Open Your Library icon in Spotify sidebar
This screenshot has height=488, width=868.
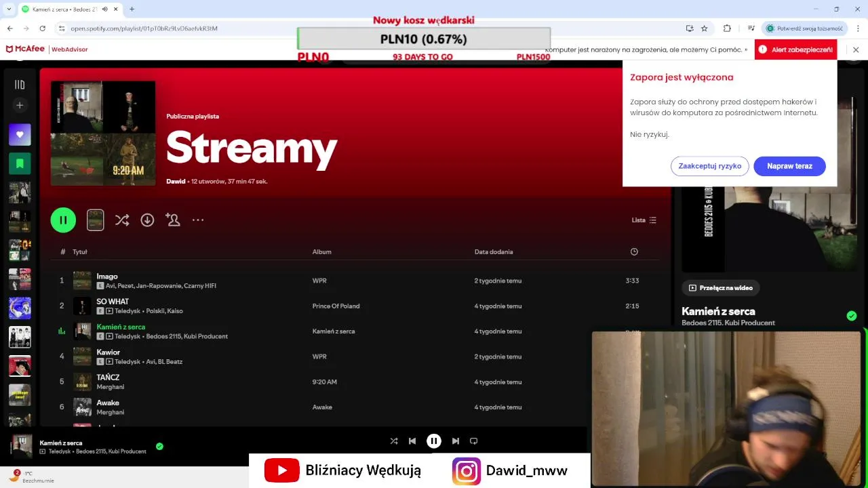click(x=20, y=85)
